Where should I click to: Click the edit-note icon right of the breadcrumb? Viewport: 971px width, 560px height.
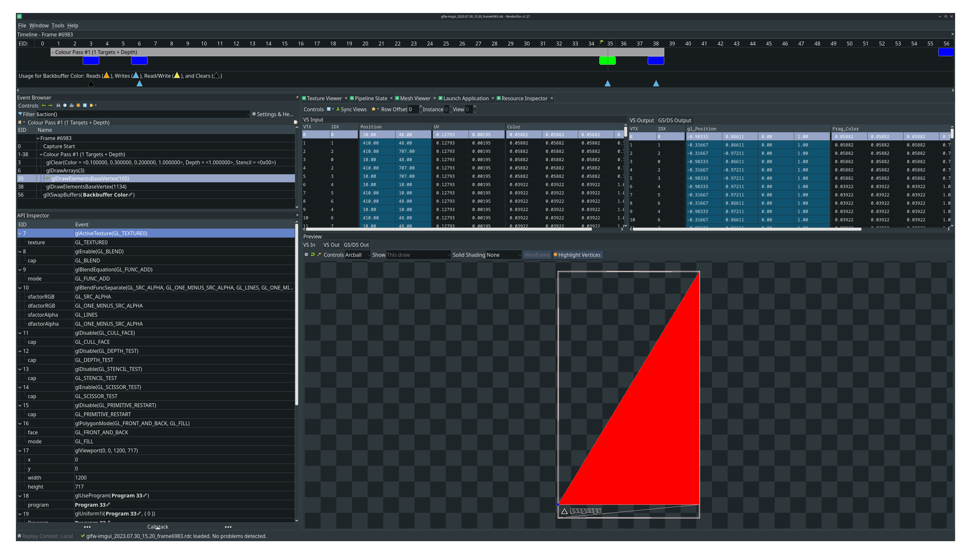(x=295, y=122)
